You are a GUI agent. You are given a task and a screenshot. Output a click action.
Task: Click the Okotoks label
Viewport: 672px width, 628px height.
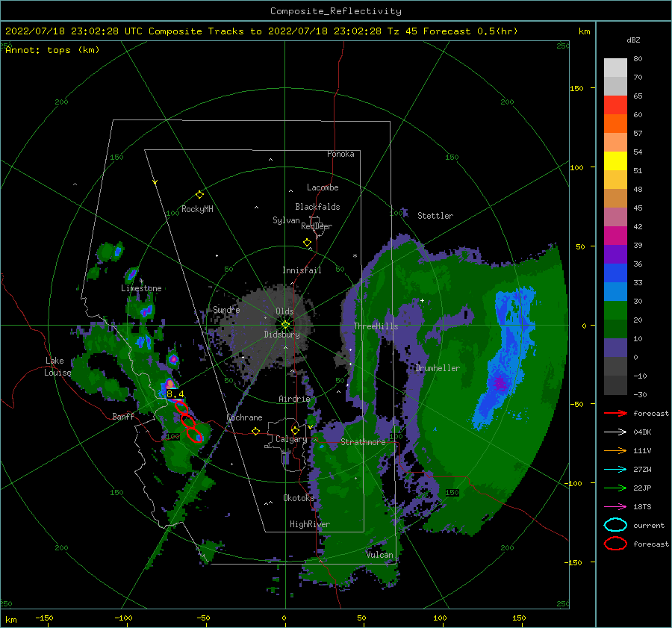pos(299,497)
